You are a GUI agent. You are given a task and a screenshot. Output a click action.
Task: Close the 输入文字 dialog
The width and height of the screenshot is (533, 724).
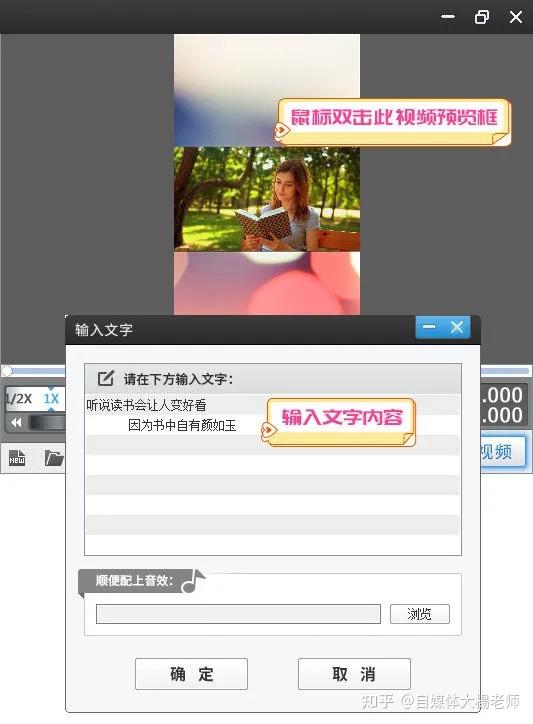[457, 327]
